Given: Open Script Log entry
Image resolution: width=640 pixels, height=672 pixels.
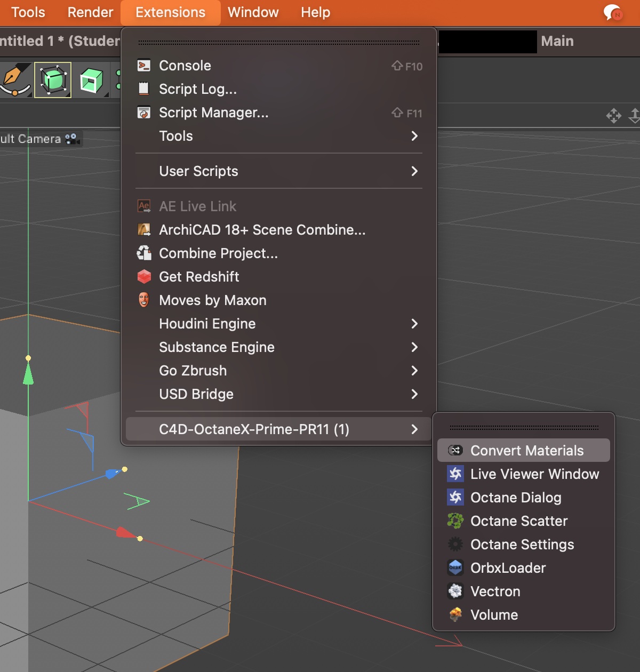Looking at the screenshot, I should (x=278, y=89).
